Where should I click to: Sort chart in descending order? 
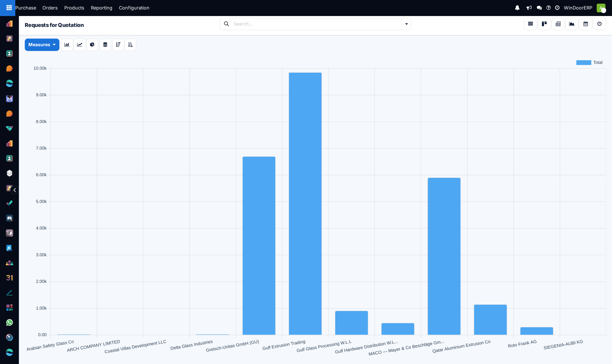point(118,45)
